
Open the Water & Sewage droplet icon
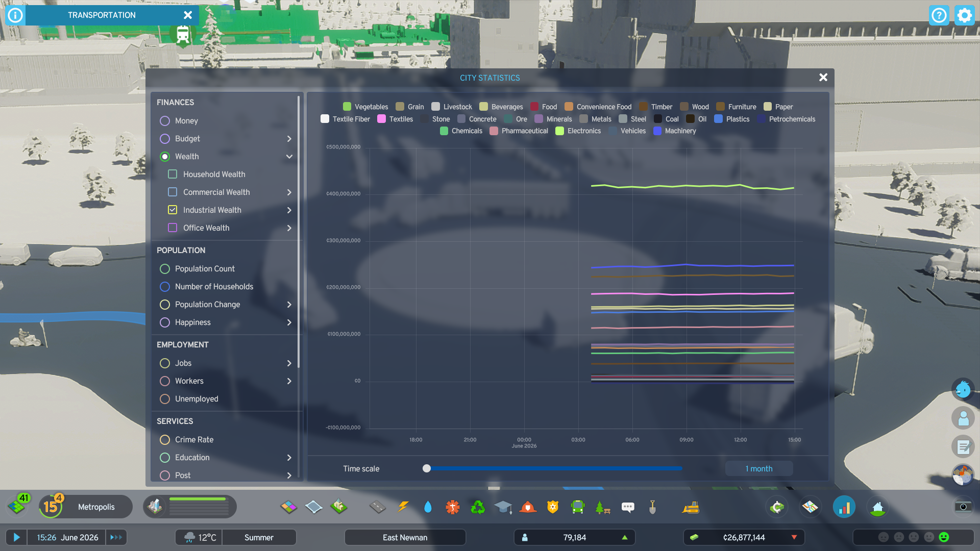(x=428, y=507)
